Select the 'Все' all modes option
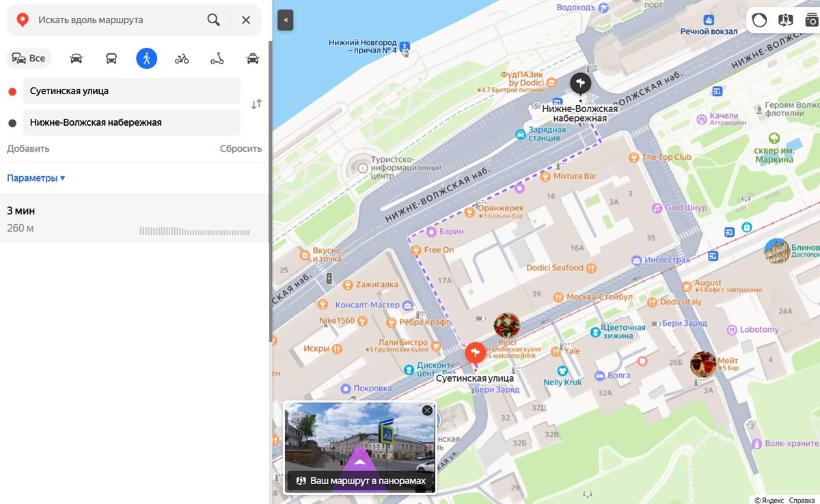This screenshot has height=504, width=820. 29,59
